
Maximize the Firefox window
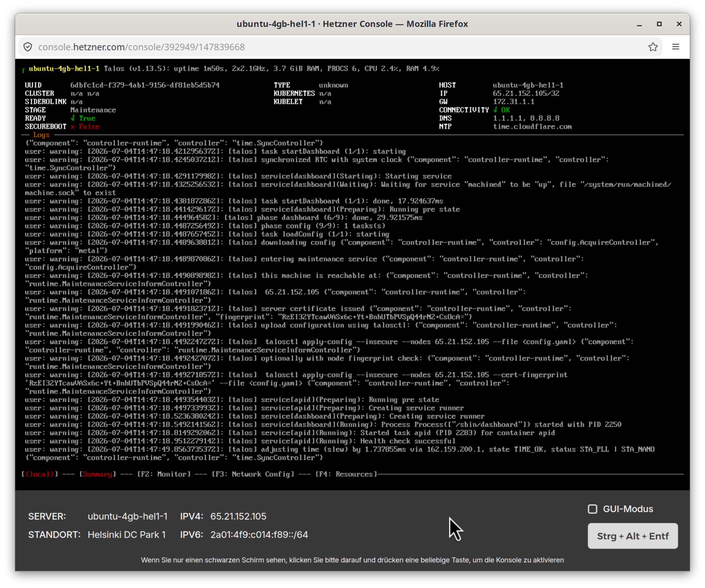pos(659,24)
